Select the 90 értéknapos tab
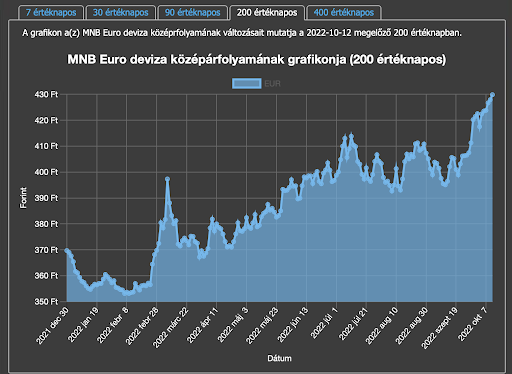 [192, 13]
